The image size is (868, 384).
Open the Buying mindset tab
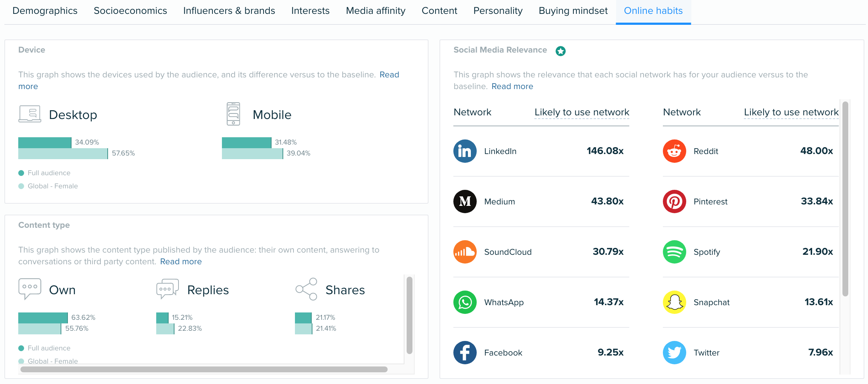(x=572, y=11)
